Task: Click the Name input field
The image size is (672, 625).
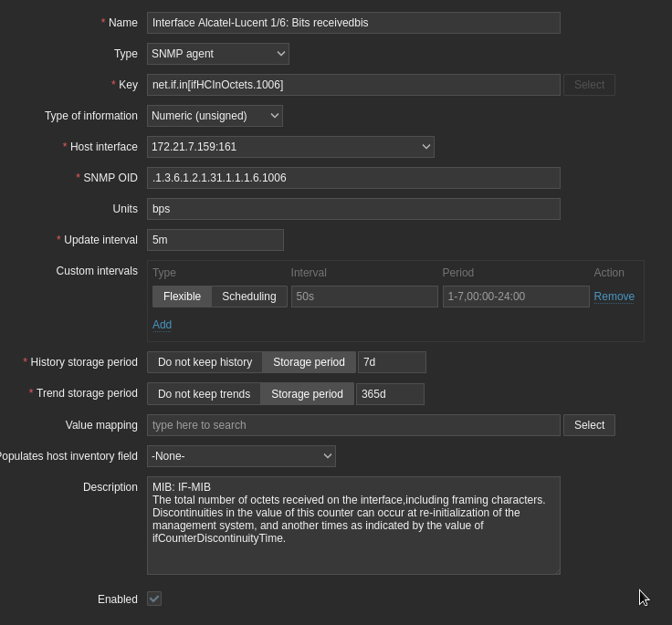Action: pos(353,23)
